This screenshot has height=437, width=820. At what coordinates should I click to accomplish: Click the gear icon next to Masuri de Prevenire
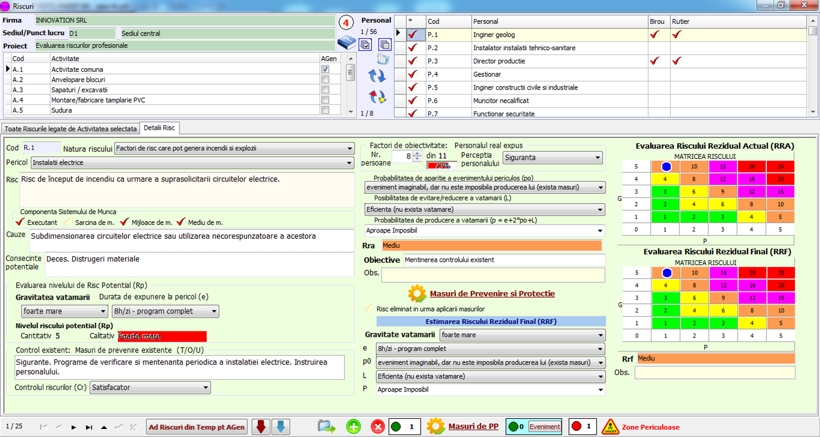[417, 294]
